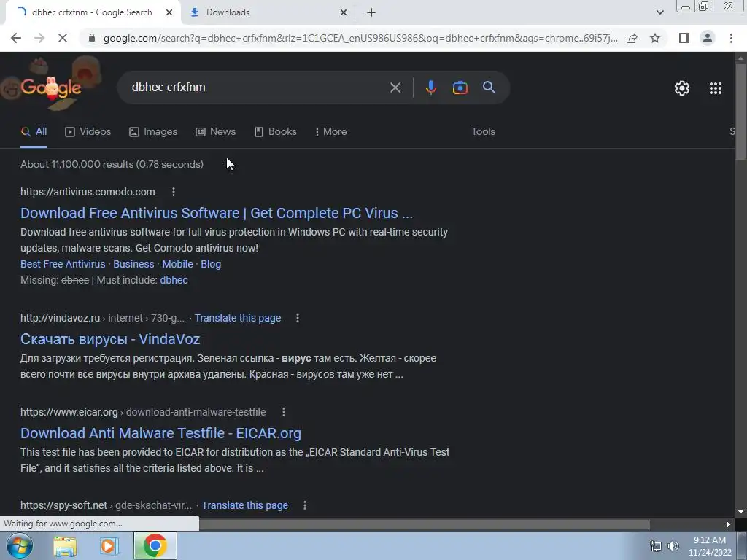The width and height of the screenshot is (747, 560).
Task: Open Google apps grid icon
Action: point(715,88)
